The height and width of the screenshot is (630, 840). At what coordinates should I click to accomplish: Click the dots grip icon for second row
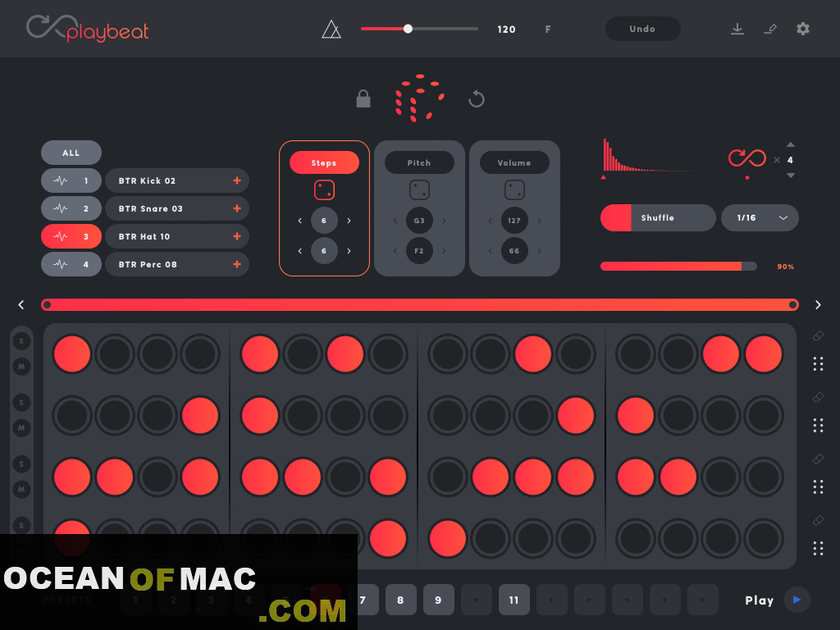tap(818, 426)
